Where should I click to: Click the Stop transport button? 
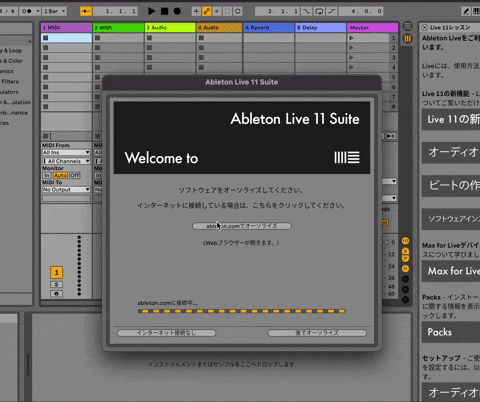(164, 11)
